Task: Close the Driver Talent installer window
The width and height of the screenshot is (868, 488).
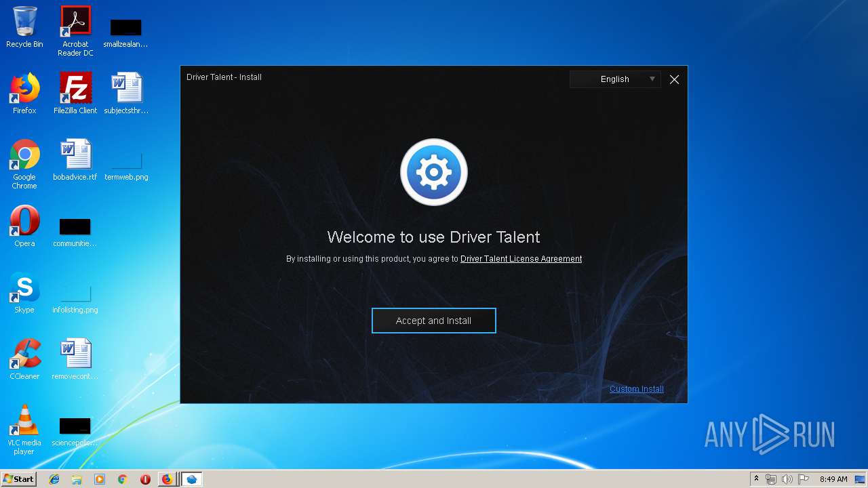Action: pos(674,79)
